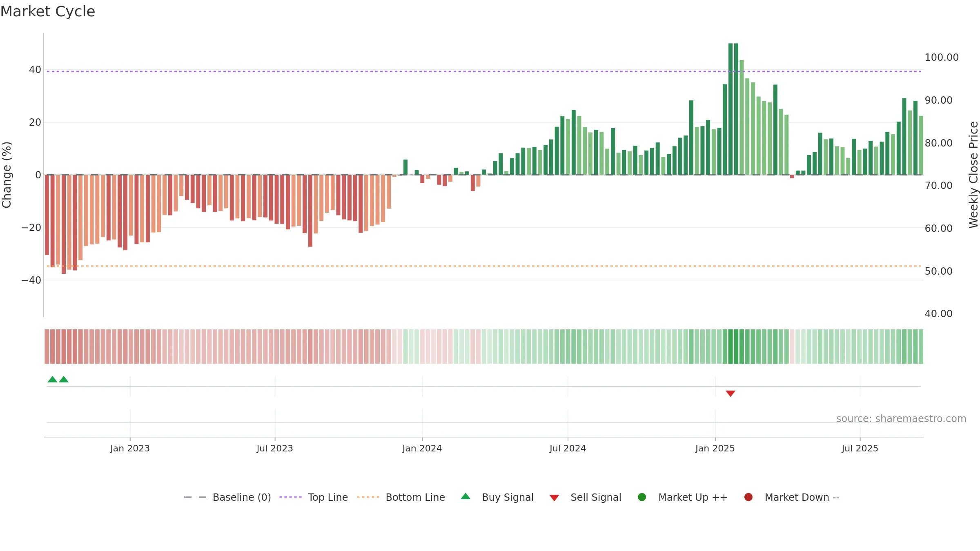This screenshot has width=980, height=551.
Task: Toggle the Market Up ++ legend label
Action: coord(693,497)
